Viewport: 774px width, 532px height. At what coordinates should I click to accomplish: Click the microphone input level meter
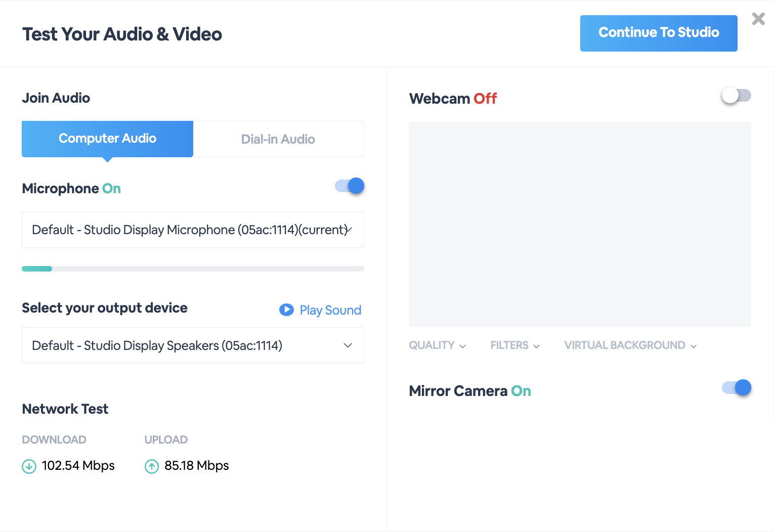click(193, 269)
